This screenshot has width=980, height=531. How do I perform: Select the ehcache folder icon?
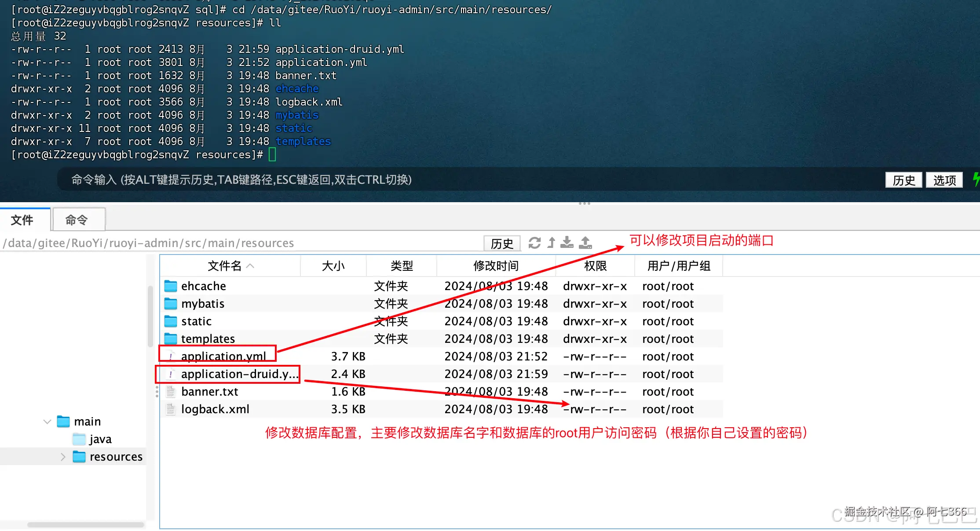pyautogui.click(x=171, y=286)
